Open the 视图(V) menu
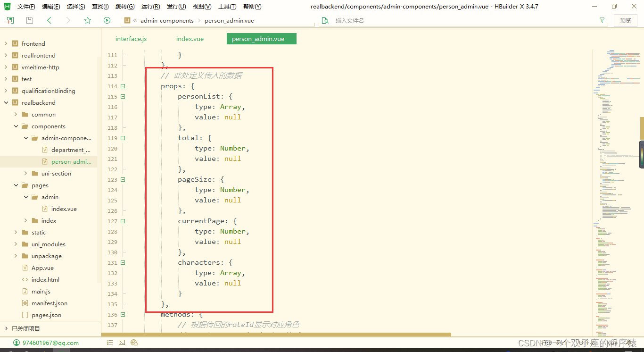The height and width of the screenshot is (352, 644). (x=202, y=7)
